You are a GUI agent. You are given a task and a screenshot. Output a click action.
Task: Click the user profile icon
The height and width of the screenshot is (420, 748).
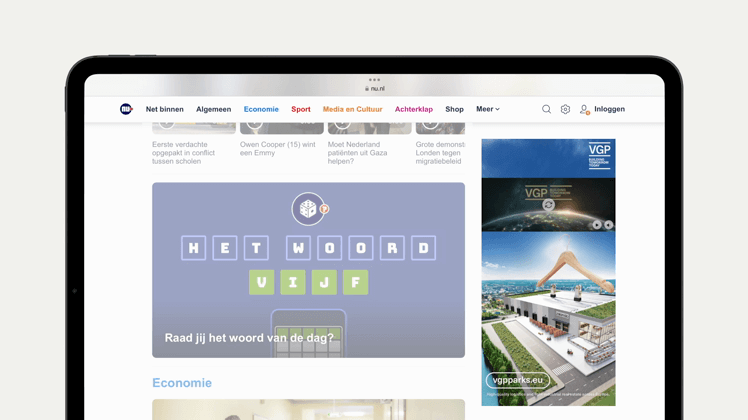[584, 109]
